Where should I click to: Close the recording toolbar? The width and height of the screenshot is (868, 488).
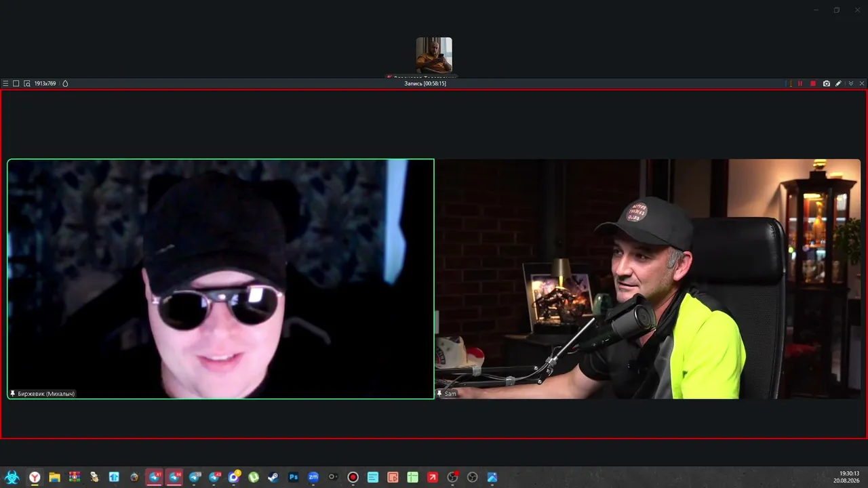862,83
